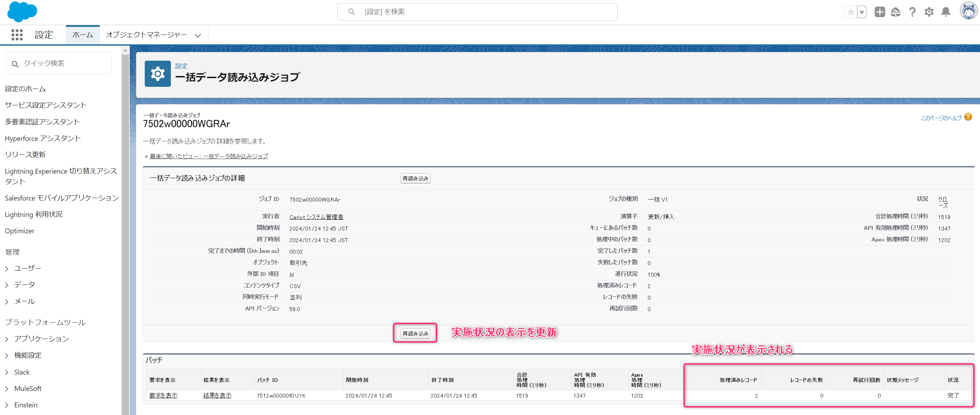Image resolution: width=980 pixels, height=415 pixels.
Task: Expand the 機能設定 tree node
Action: pos(7,356)
